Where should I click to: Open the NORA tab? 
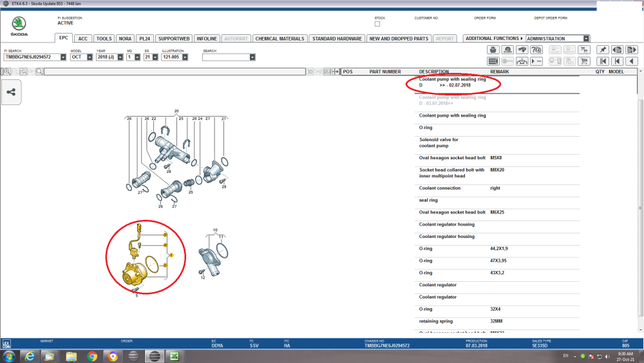click(125, 39)
